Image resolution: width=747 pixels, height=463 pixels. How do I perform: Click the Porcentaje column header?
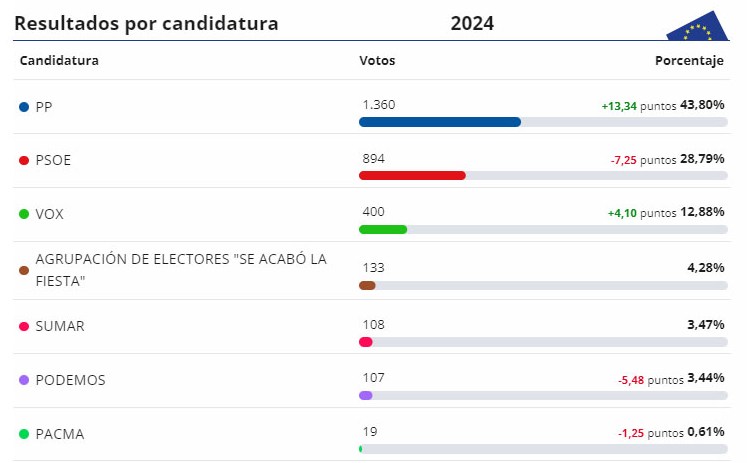[x=689, y=61]
